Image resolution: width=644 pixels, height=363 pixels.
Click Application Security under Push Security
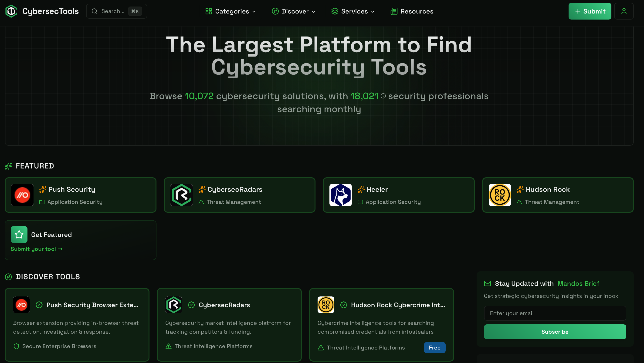(x=75, y=202)
